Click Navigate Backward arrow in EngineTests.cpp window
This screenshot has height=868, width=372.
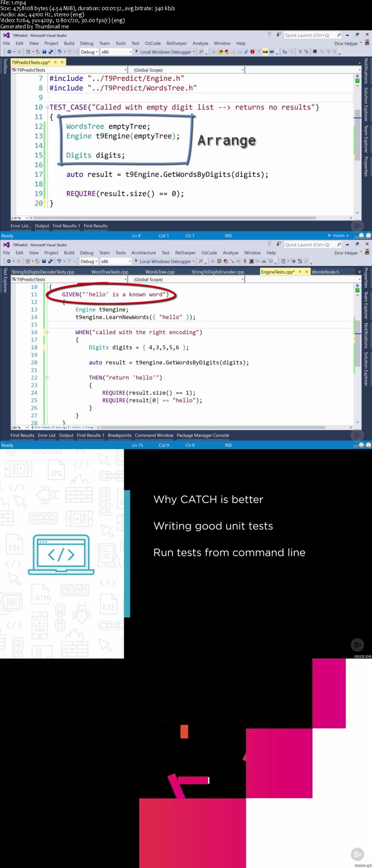pyautogui.click(x=9, y=261)
